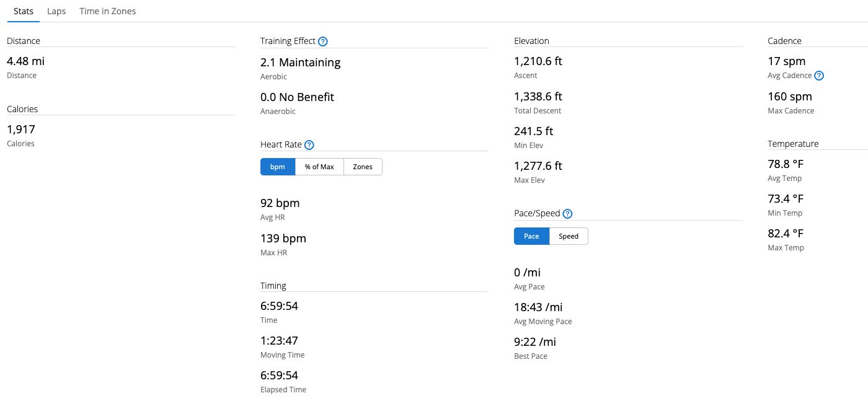Select the Pace display button
The width and height of the screenshot is (868, 414).
(x=531, y=236)
